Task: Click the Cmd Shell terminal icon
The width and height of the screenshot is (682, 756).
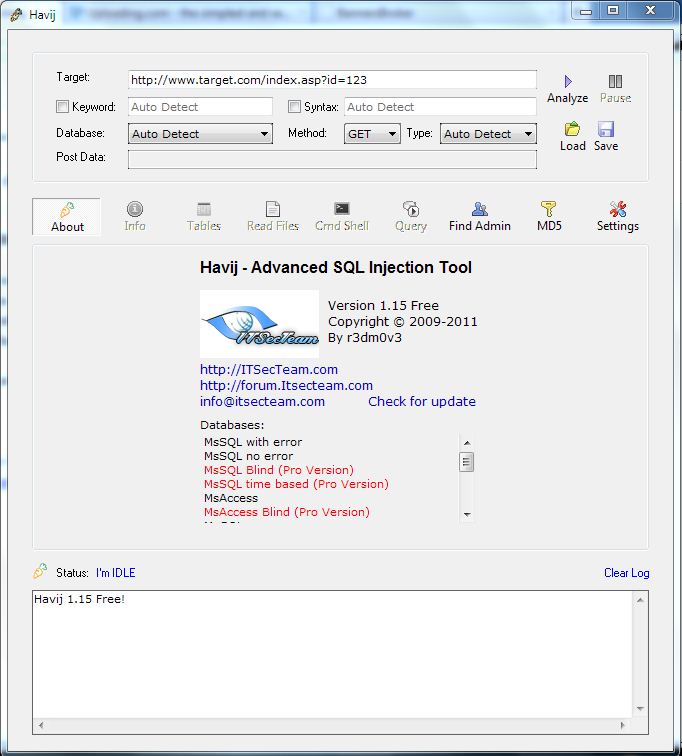Action: tap(342, 208)
